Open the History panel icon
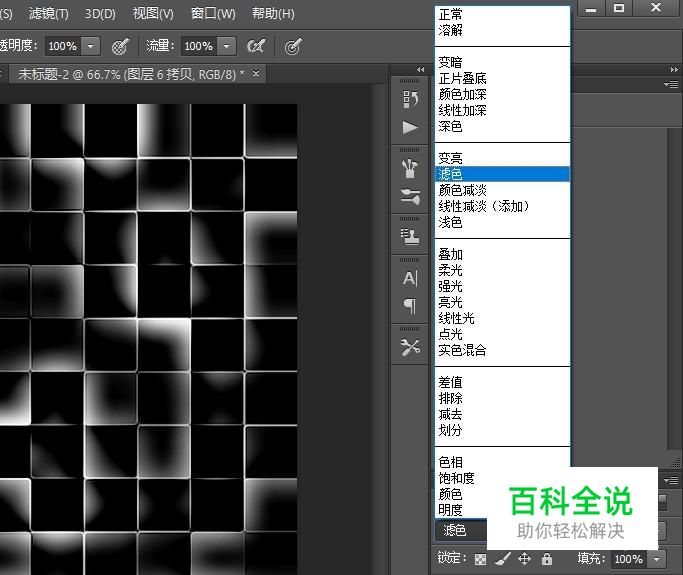Screen dimensions: 683x575 (x=409, y=99)
